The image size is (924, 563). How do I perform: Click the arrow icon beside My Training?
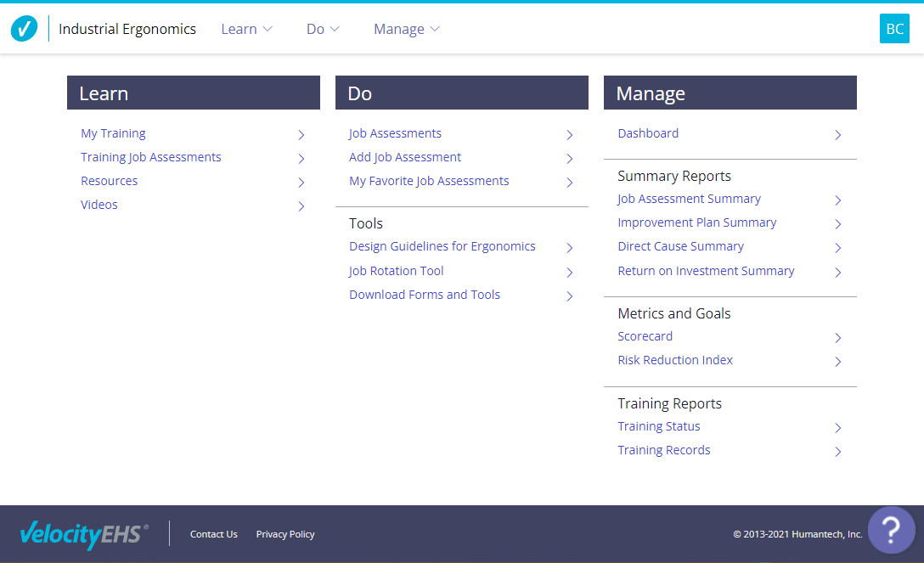click(x=301, y=135)
